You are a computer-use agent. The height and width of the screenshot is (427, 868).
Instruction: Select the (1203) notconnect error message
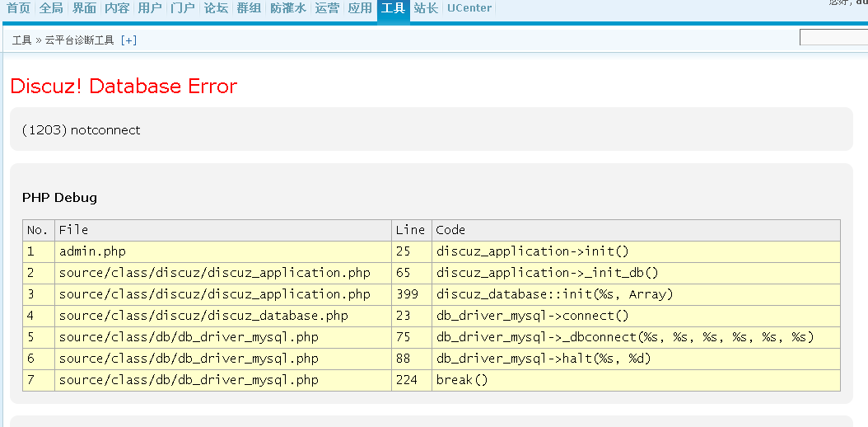(82, 130)
